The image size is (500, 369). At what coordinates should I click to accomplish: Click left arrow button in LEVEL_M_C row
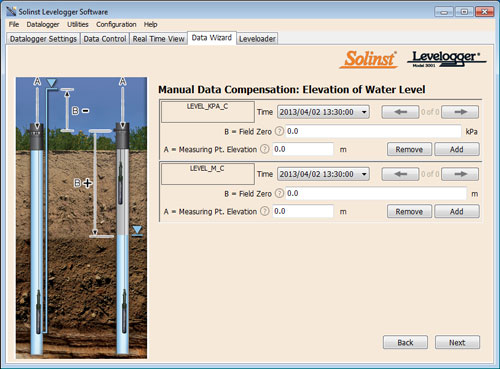coord(400,174)
